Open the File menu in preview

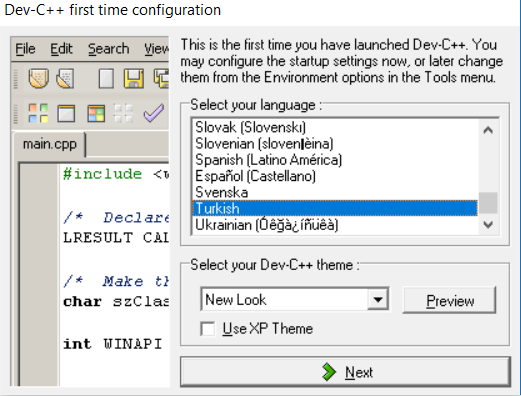(25, 49)
